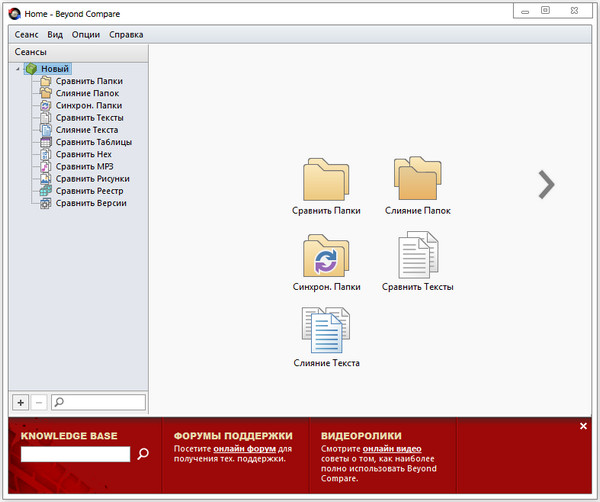Open the large Слияние Папок icon

(416, 180)
